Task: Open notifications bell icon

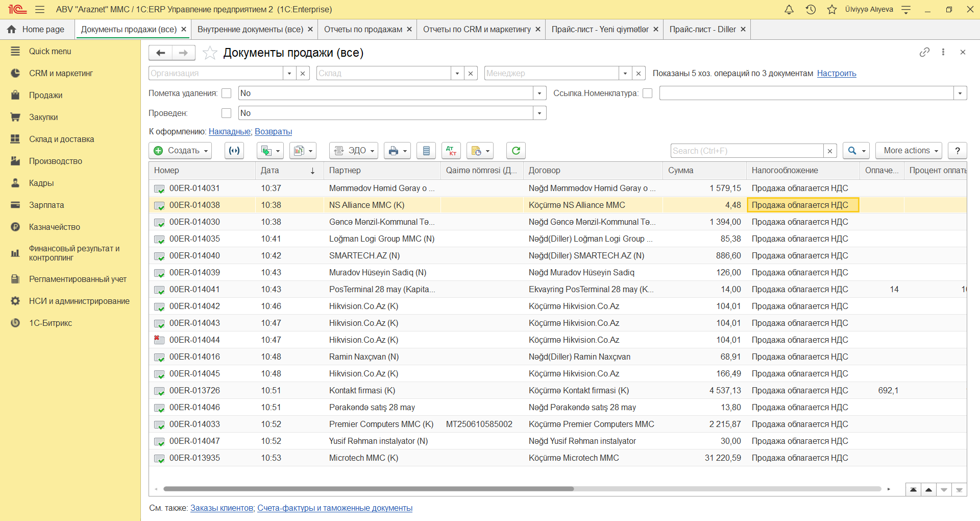Action: [789, 9]
